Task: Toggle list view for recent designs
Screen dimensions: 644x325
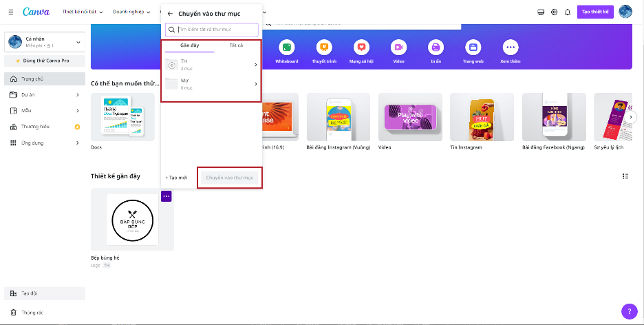Action: [625, 176]
